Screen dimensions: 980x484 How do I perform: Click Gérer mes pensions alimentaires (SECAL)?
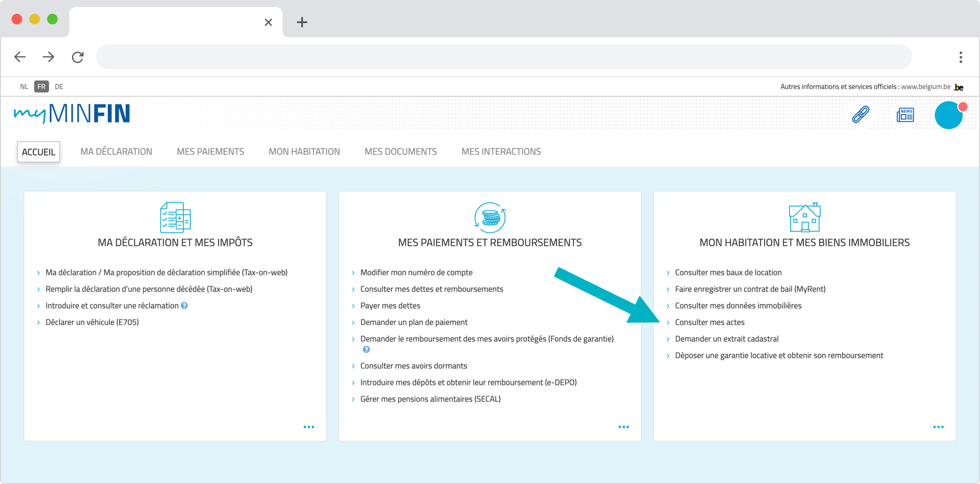(x=430, y=399)
